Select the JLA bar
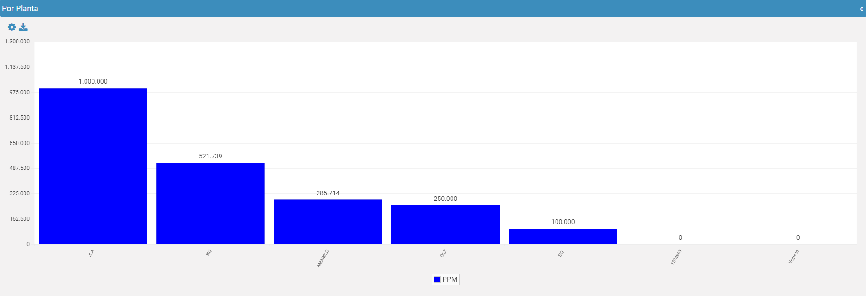This screenshot has height=296, width=868. (x=93, y=166)
